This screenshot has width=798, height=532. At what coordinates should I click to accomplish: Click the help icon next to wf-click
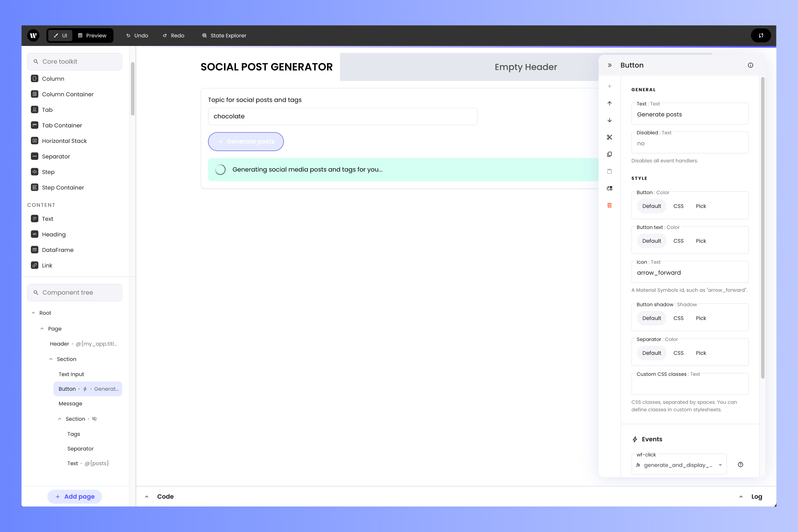click(x=740, y=464)
